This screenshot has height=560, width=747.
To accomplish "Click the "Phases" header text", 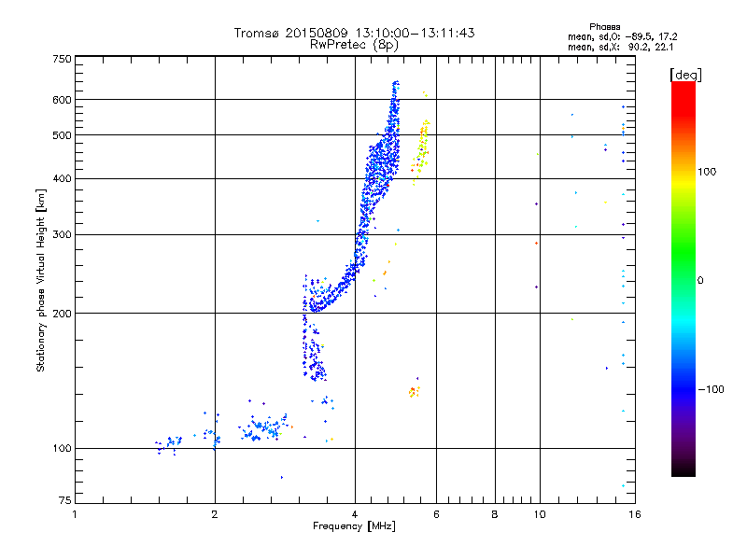I will tap(604, 27).
